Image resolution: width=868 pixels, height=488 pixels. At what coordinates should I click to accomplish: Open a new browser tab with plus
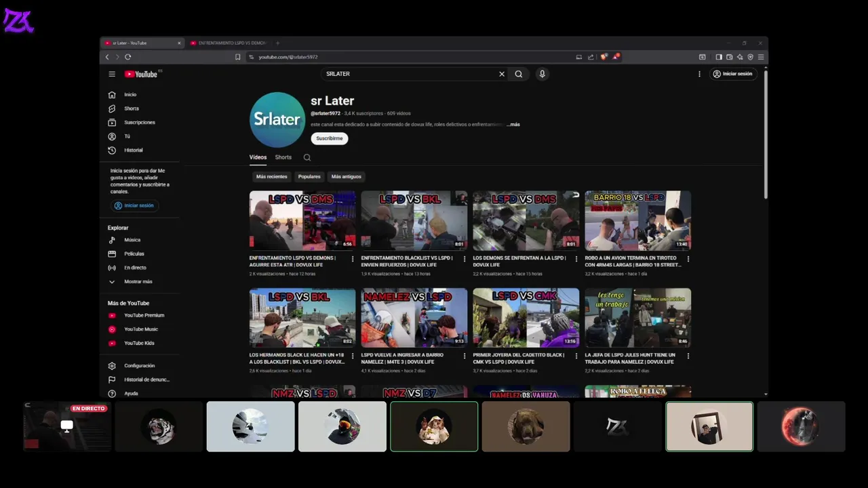pos(277,43)
